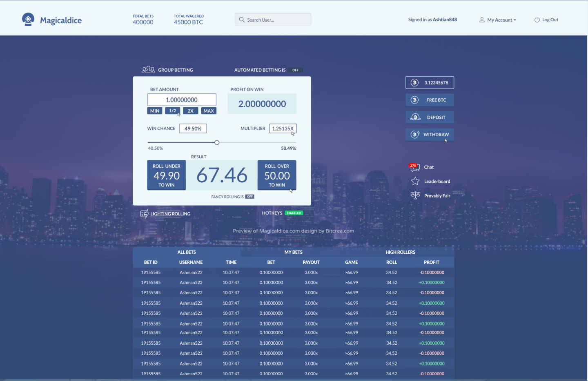Switch to the All Bets tab
588x381 pixels.
(187, 252)
